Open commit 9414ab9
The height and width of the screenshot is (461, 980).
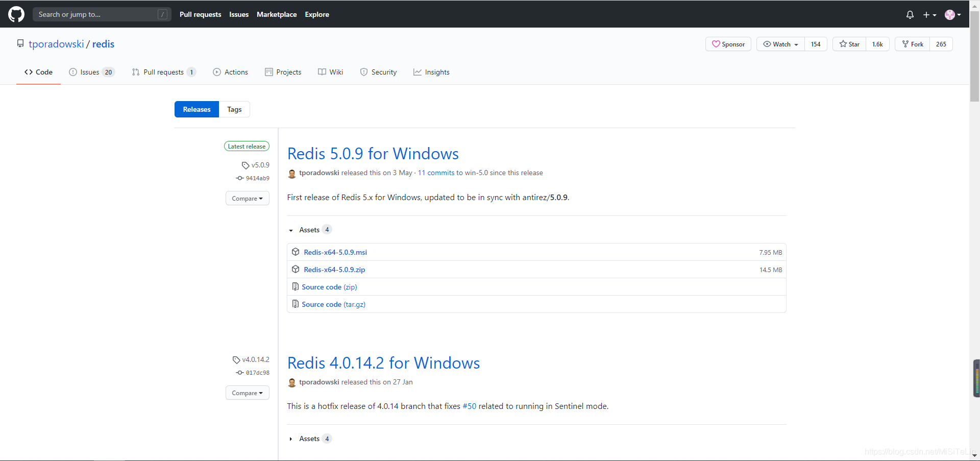point(253,178)
